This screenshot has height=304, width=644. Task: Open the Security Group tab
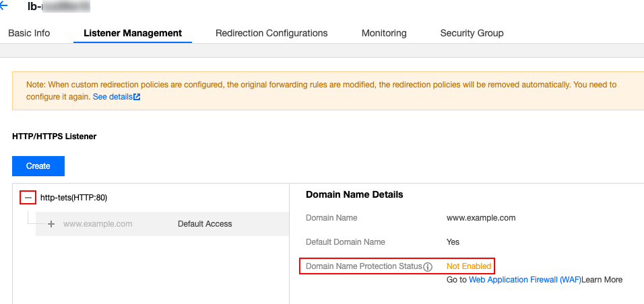tap(472, 33)
